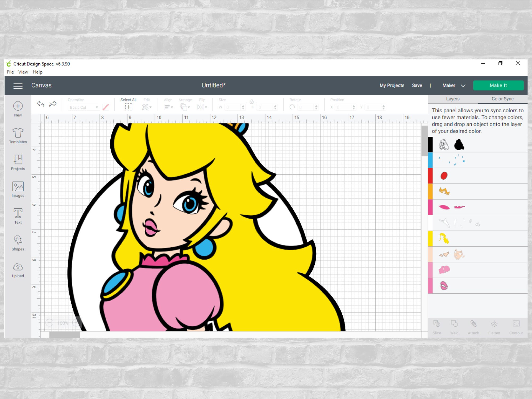Click the Y position stepper arrows

[x=384, y=107]
